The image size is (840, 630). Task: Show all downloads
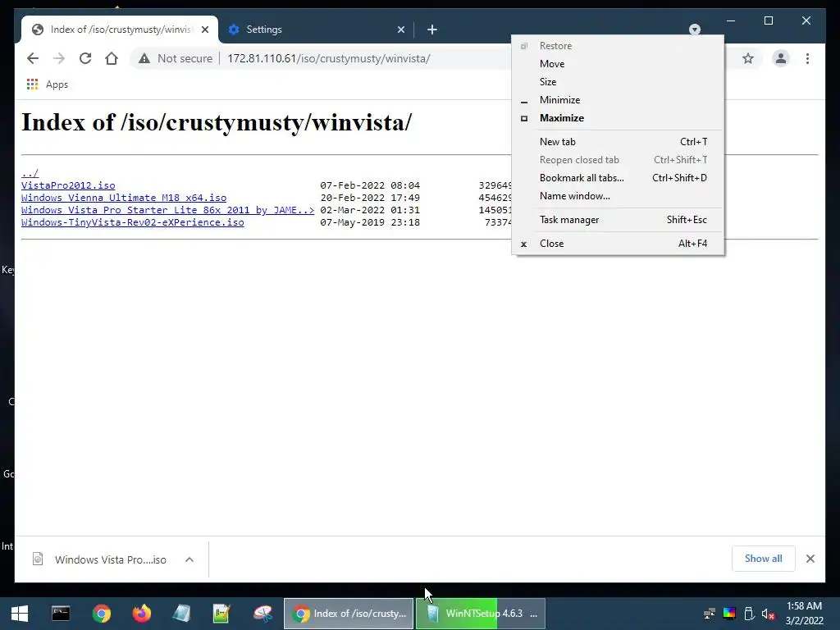[764, 559]
